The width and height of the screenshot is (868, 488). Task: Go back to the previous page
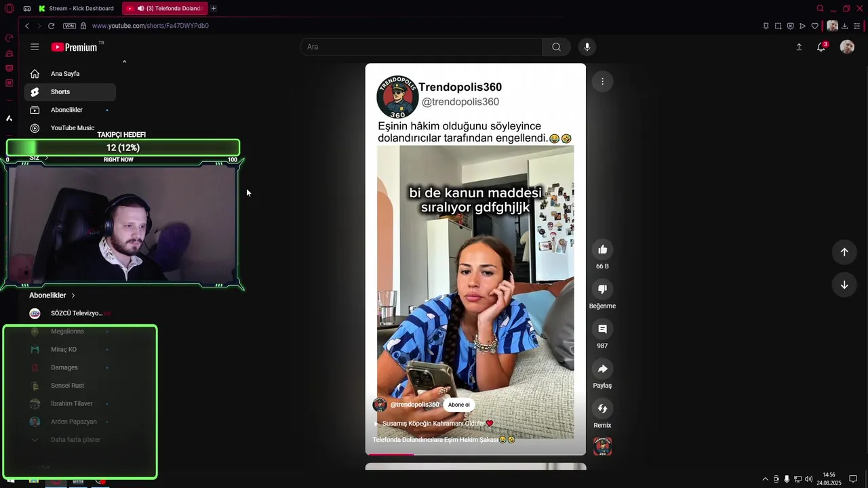(x=27, y=26)
